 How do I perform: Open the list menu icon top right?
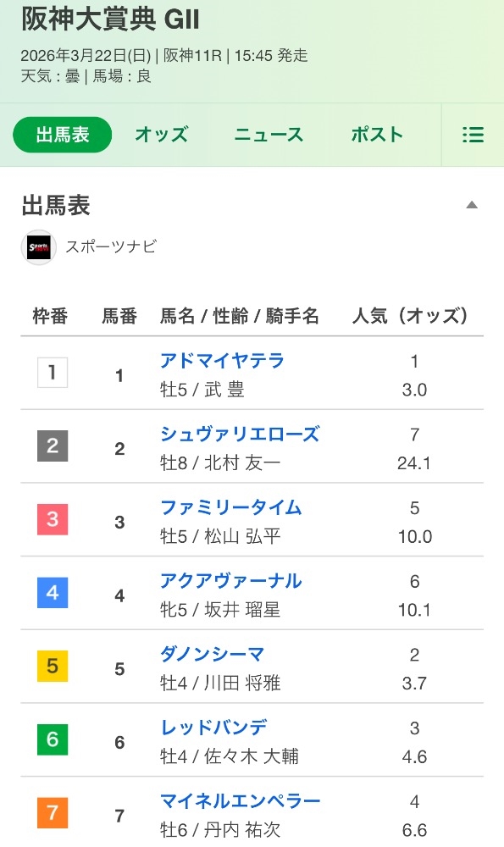point(474,135)
